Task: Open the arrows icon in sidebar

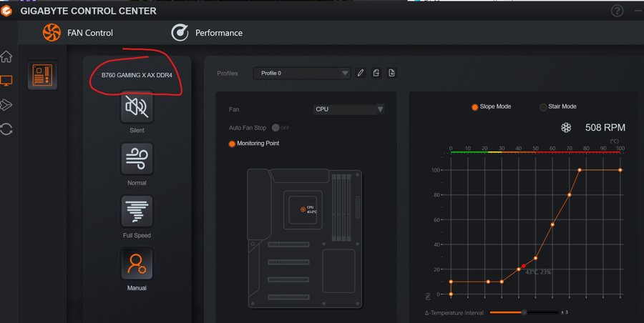Action: (x=6, y=104)
